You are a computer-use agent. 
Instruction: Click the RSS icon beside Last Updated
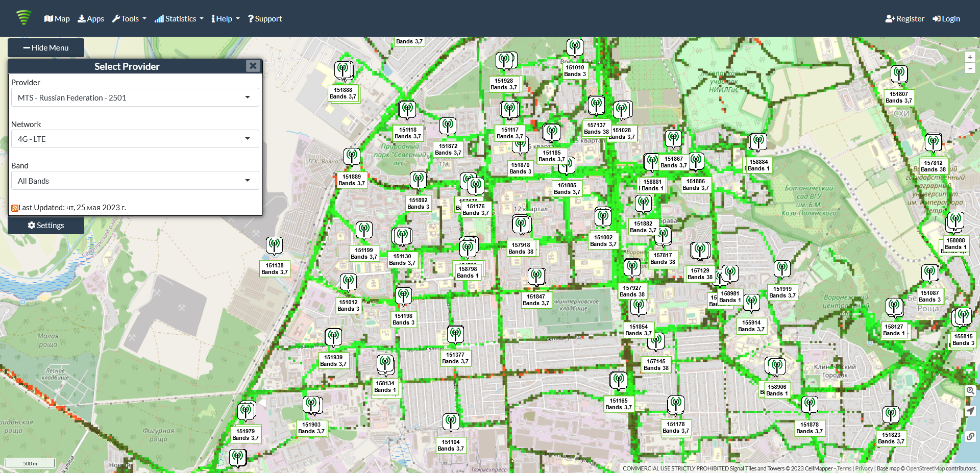tap(15, 208)
